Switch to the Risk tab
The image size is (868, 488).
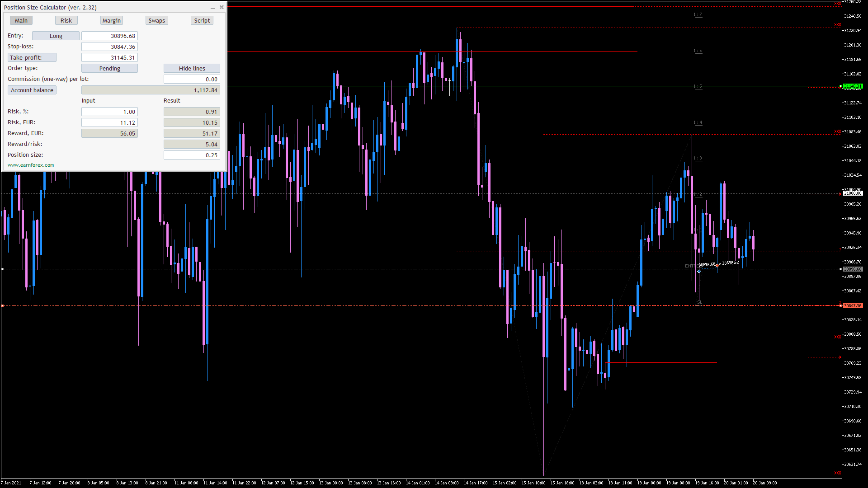(x=66, y=21)
